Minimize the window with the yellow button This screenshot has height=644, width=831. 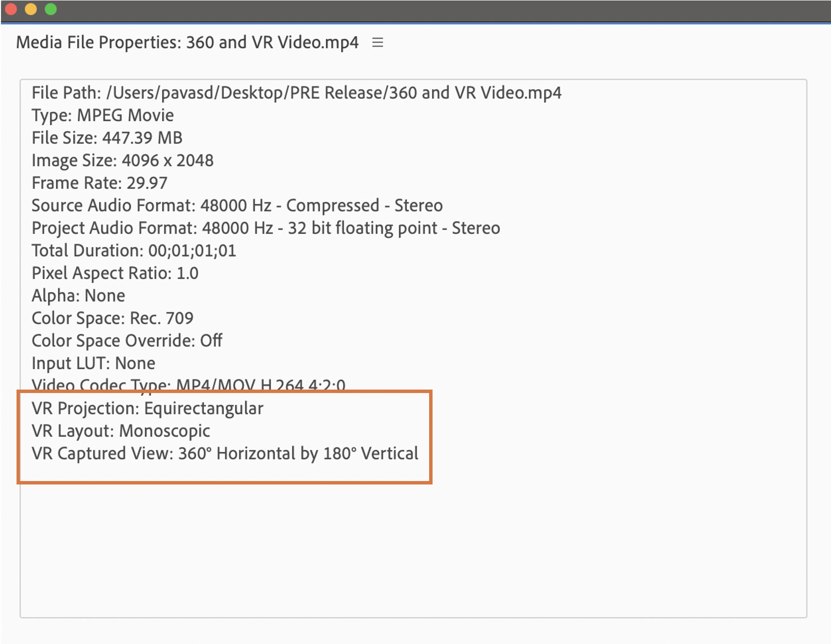coord(31,9)
